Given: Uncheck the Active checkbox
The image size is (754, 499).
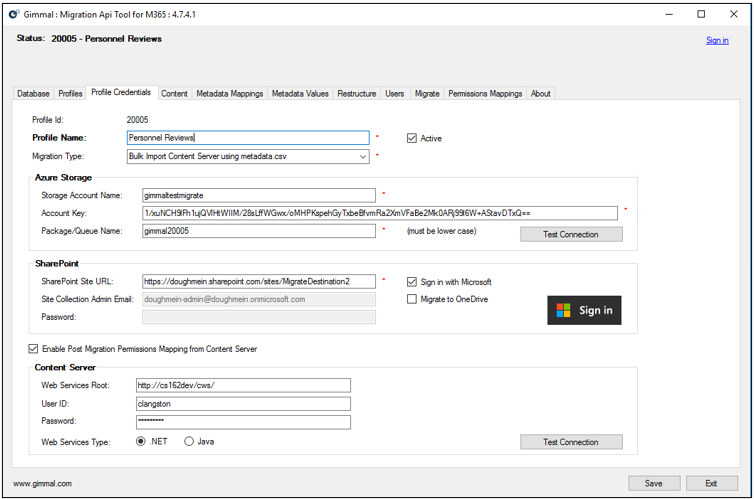Looking at the screenshot, I should 412,138.
